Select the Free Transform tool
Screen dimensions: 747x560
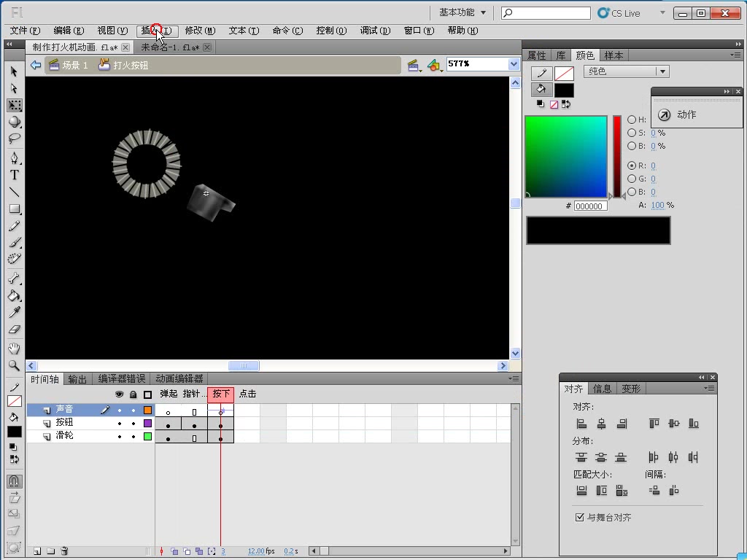point(12,105)
